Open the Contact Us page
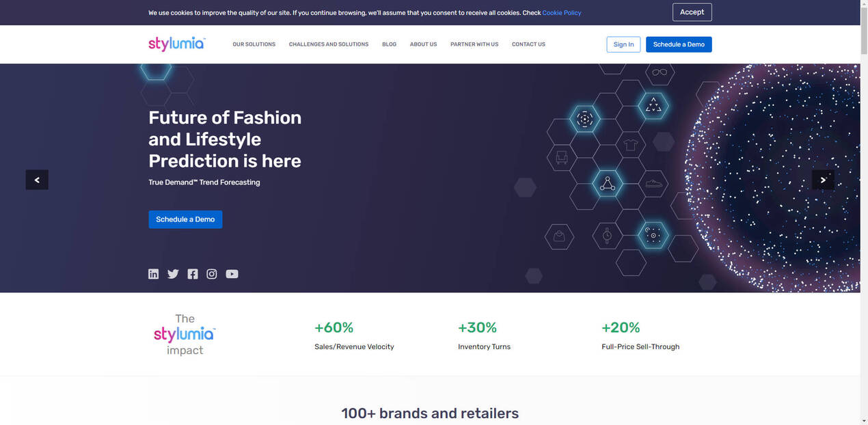 [528, 44]
